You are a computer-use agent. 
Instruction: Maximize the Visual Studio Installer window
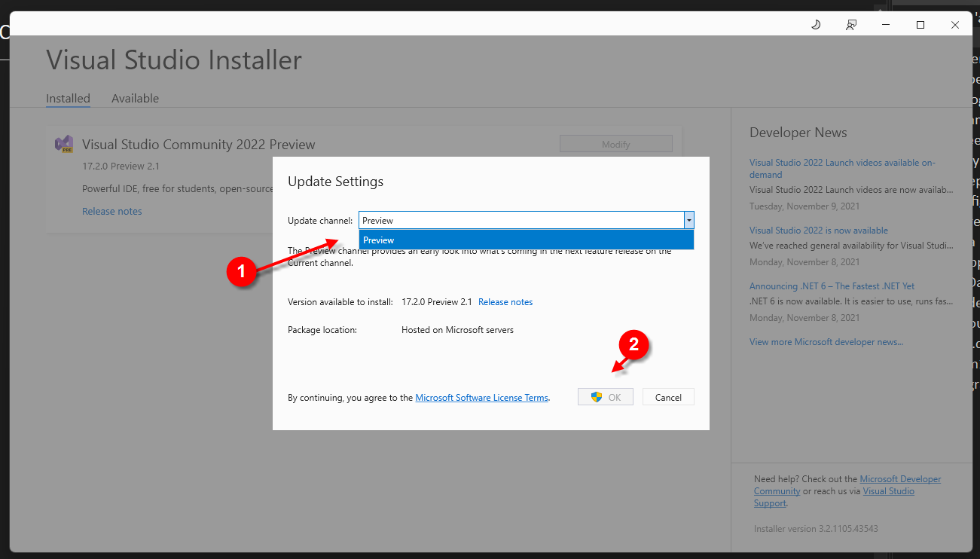(x=920, y=25)
